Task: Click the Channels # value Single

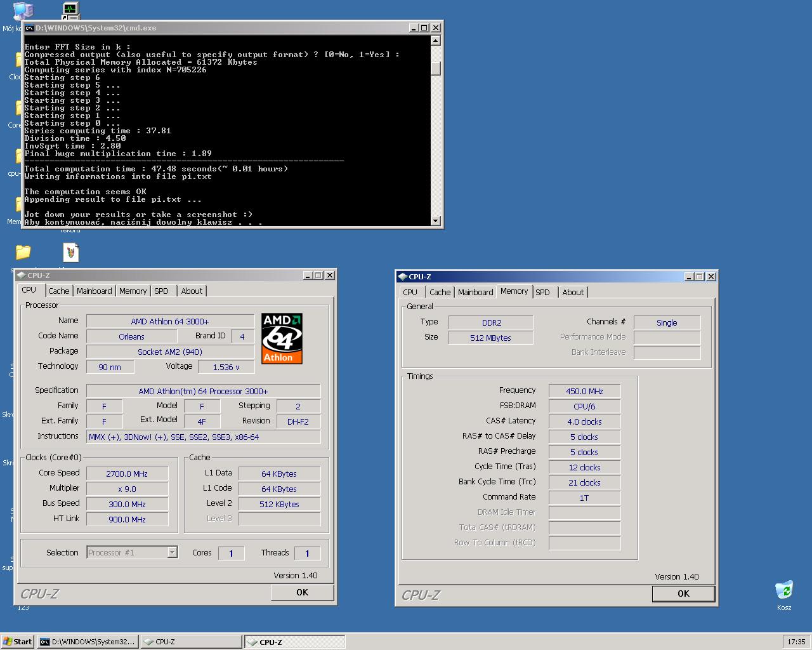Action: (667, 322)
